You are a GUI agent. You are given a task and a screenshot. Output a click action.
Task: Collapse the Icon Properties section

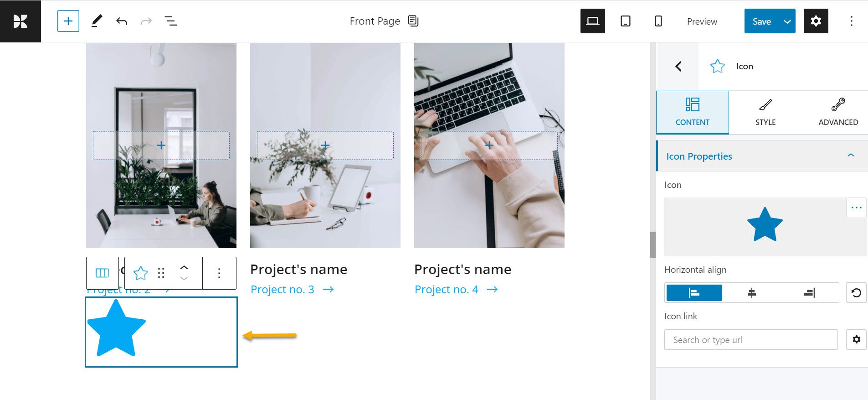coord(850,156)
